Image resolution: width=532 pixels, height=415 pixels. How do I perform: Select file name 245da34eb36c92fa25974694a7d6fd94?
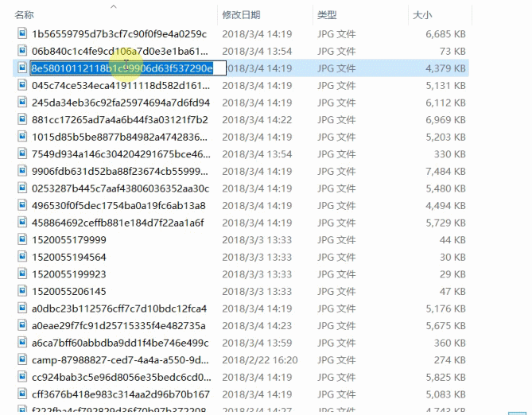point(121,103)
